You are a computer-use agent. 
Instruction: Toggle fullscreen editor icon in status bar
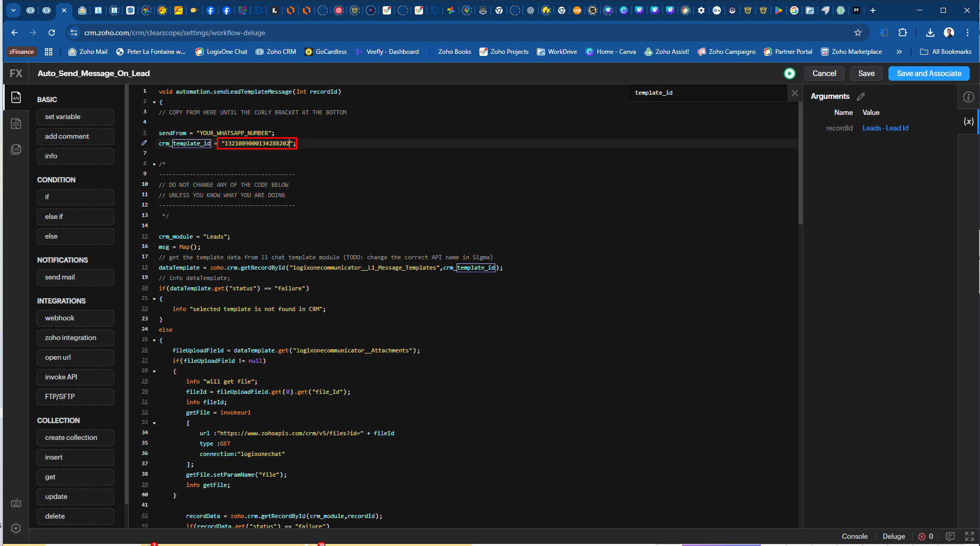969,536
